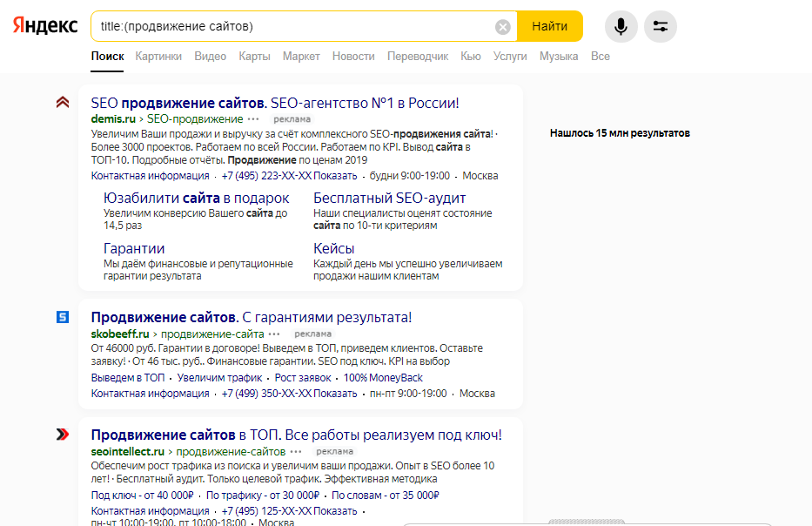Open the three-dot menu for demis.ru result
812x526 pixels.
click(x=253, y=119)
